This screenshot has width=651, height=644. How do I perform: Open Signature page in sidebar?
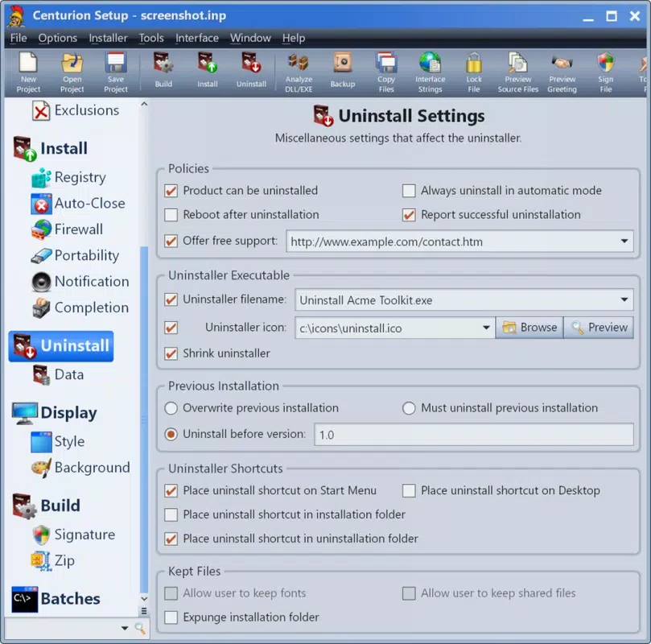point(73,535)
